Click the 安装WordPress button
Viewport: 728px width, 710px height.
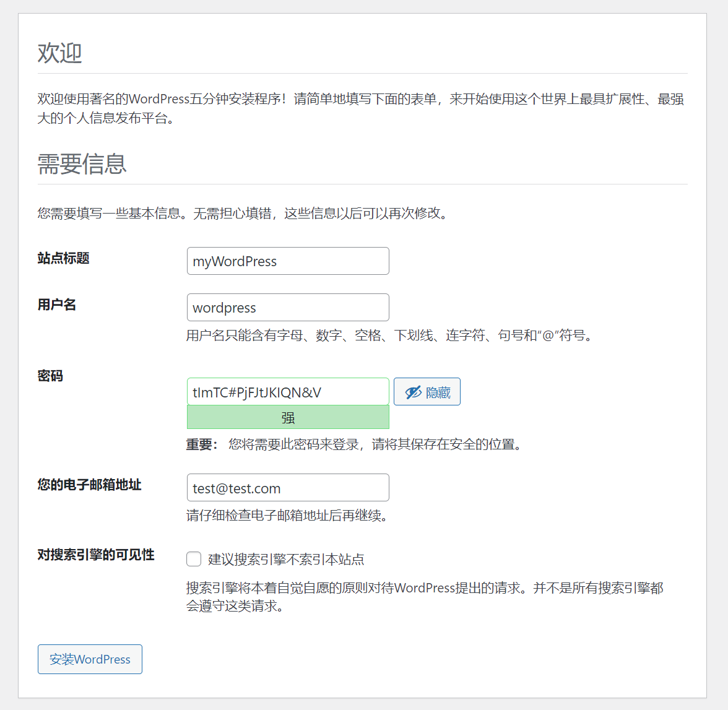pos(90,659)
